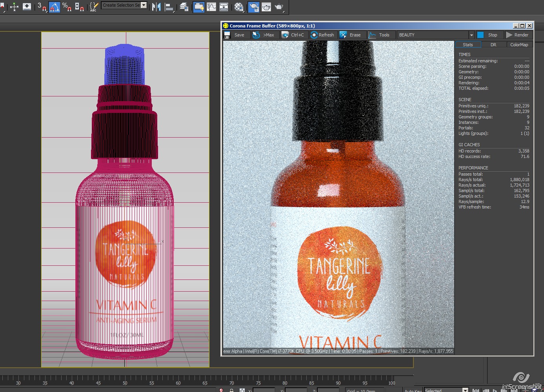Viewport: 544px width, 392px height.
Task: Toggle Keyboard Shortcut Override in toolbar
Action: [27, 7]
